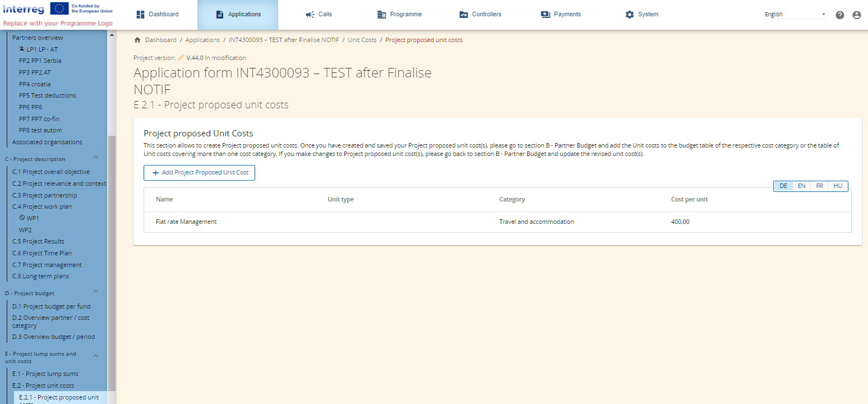Open the Flat rate Management row

[186, 222]
